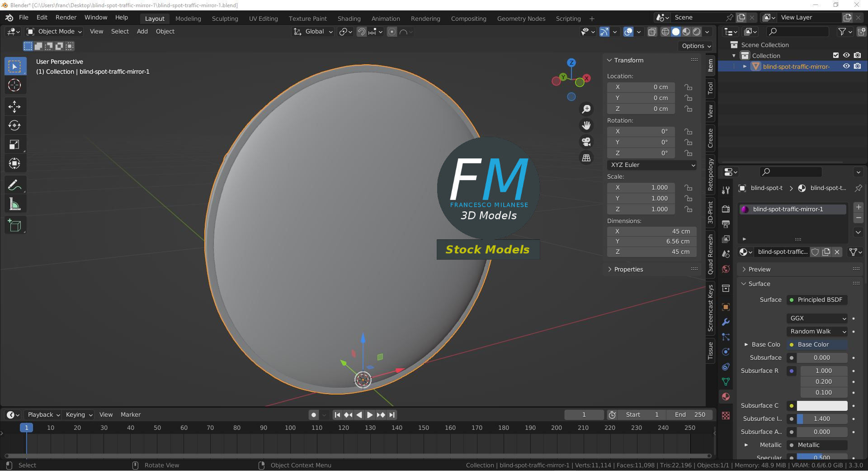Select the Annotate tool
This screenshot has height=471, width=868.
click(14, 185)
